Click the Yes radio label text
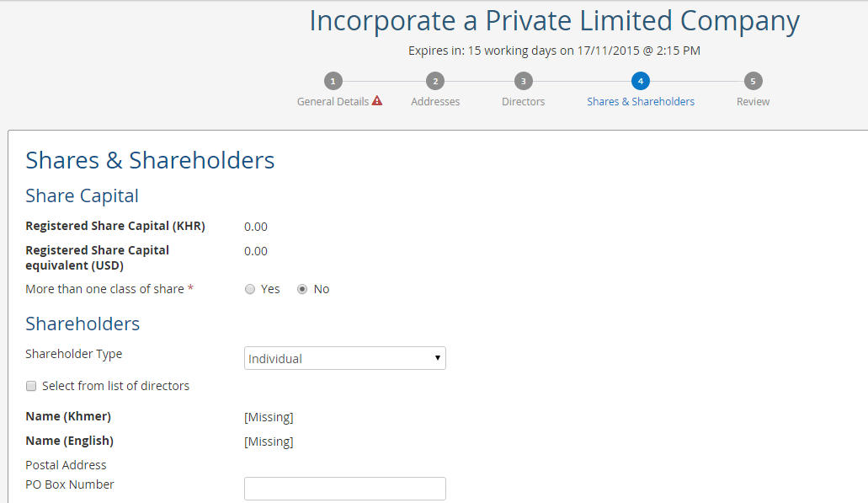Screen dimensions: 868x503 (x=270, y=289)
